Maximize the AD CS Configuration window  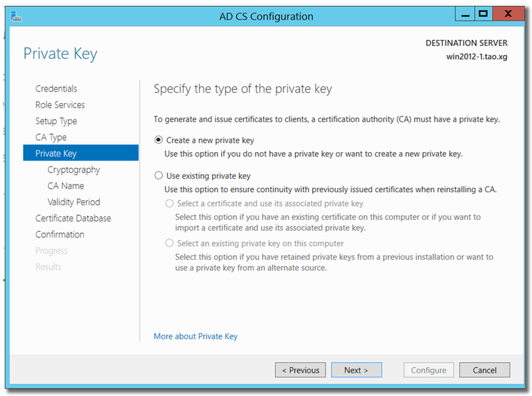click(x=483, y=13)
